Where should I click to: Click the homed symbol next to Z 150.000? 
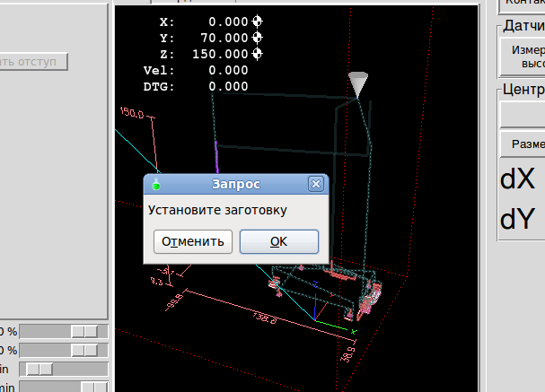click(x=257, y=54)
